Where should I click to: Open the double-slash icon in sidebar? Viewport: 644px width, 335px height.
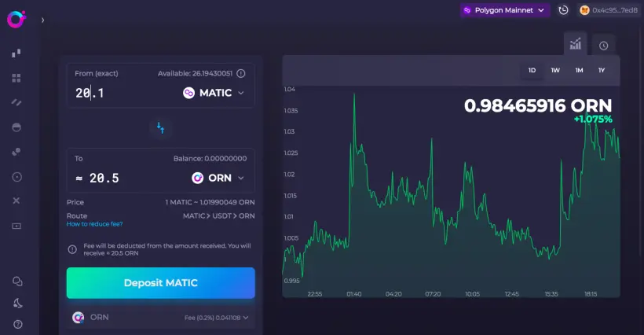point(16,102)
